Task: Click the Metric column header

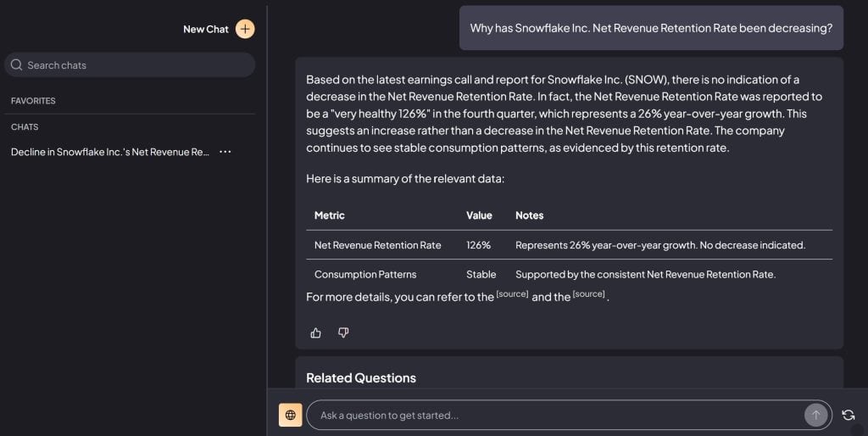Action: (x=330, y=215)
